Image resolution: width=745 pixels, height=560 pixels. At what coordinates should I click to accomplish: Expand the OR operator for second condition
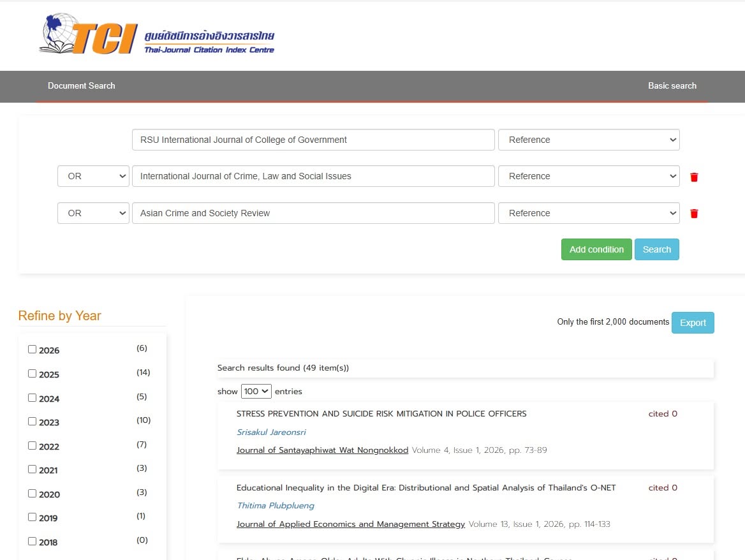93,176
